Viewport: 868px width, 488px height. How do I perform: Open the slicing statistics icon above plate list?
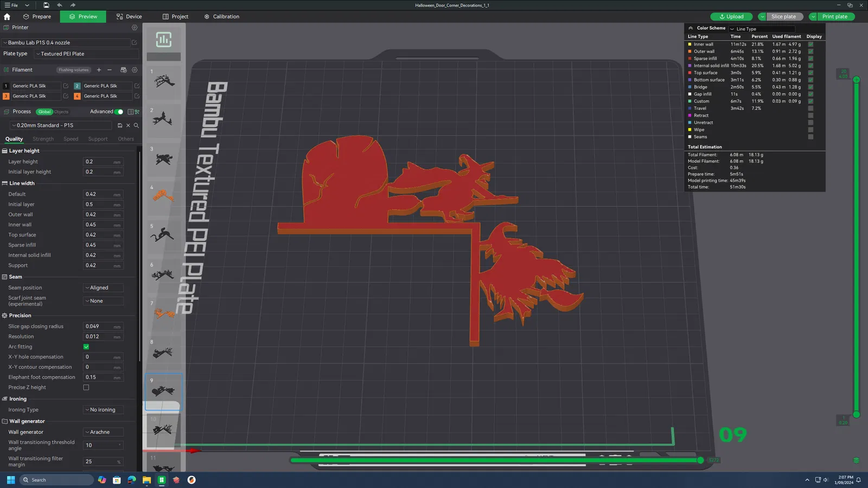[164, 40]
